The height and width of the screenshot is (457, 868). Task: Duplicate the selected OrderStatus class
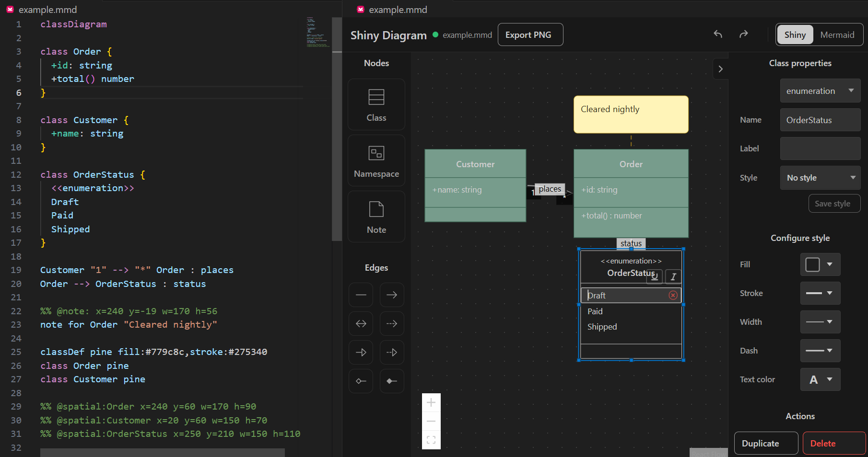[766, 443]
